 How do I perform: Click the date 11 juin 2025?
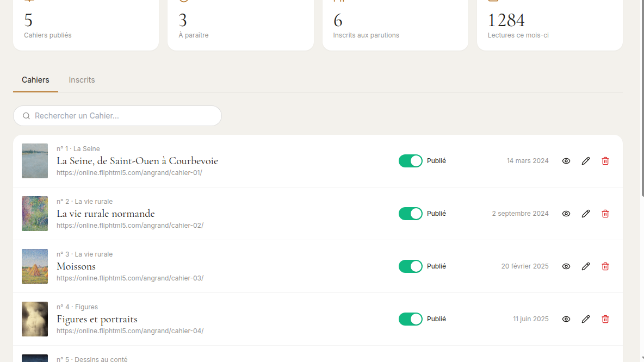(x=531, y=319)
